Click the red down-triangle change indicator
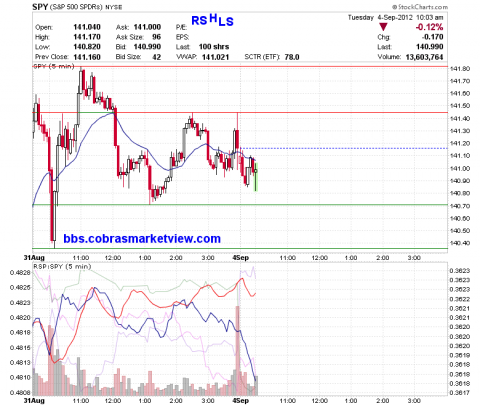The width and height of the screenshot is (480, 406). (x=383, y=27)
